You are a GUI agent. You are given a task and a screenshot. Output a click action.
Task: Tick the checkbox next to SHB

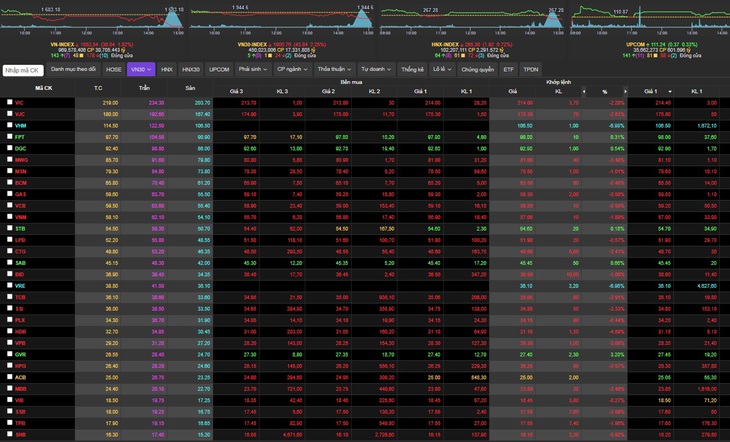click(10, 434)
